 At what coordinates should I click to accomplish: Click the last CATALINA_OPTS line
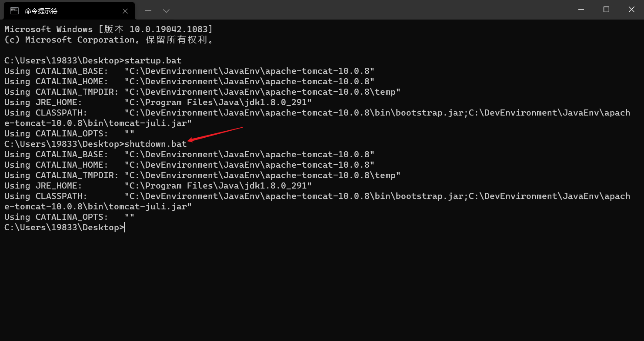[x=69, y=217]
